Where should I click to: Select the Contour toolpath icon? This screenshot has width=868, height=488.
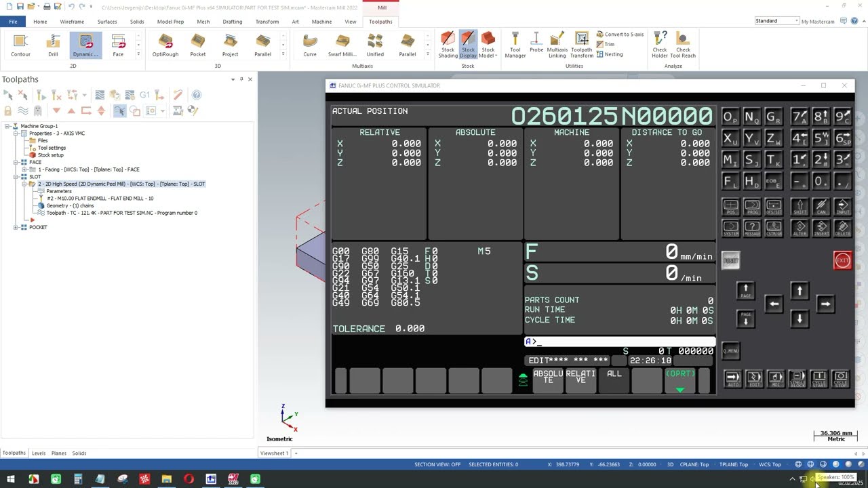click(20, 45)
